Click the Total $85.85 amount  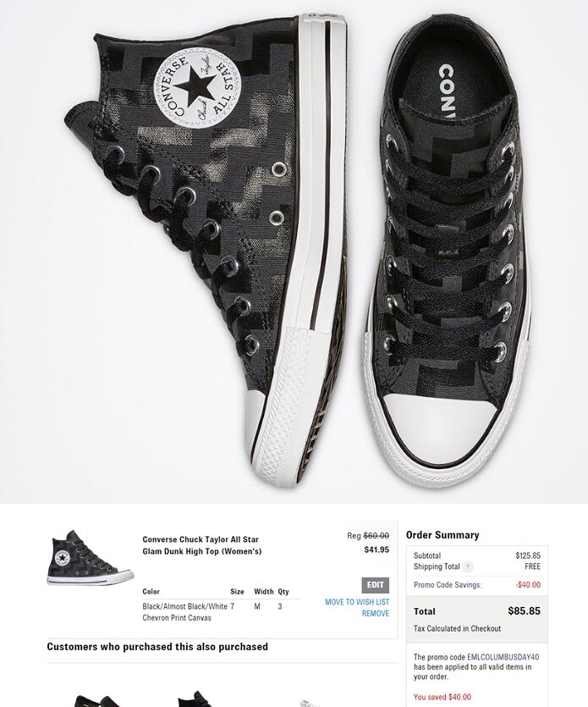pos(524,611)
